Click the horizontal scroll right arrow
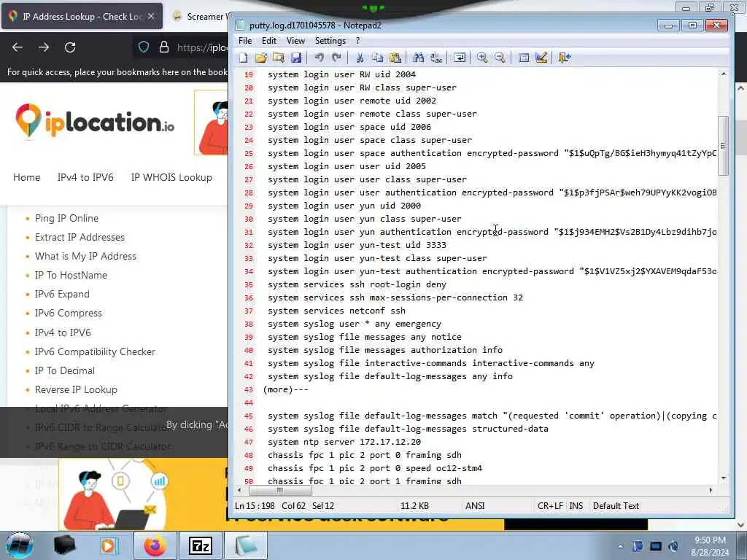Viewport: 747px width, 560px height. point(711,491)
